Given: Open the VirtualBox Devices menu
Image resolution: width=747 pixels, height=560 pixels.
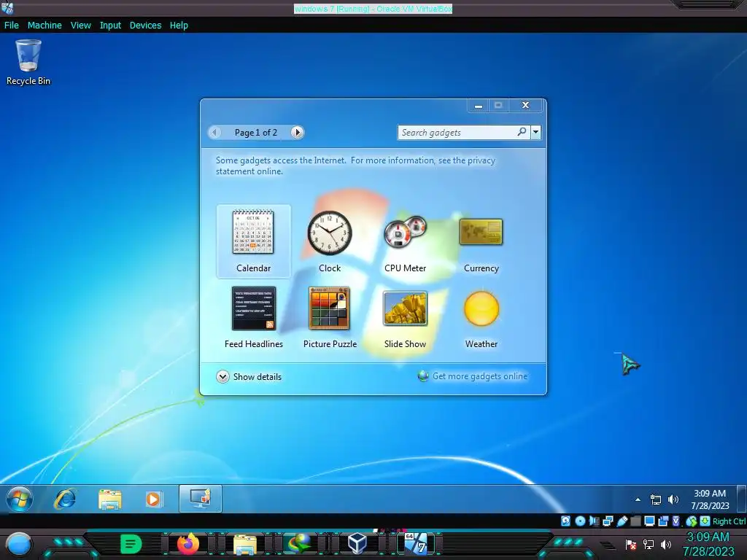Looking at the screenshot, I should [145, 26].
